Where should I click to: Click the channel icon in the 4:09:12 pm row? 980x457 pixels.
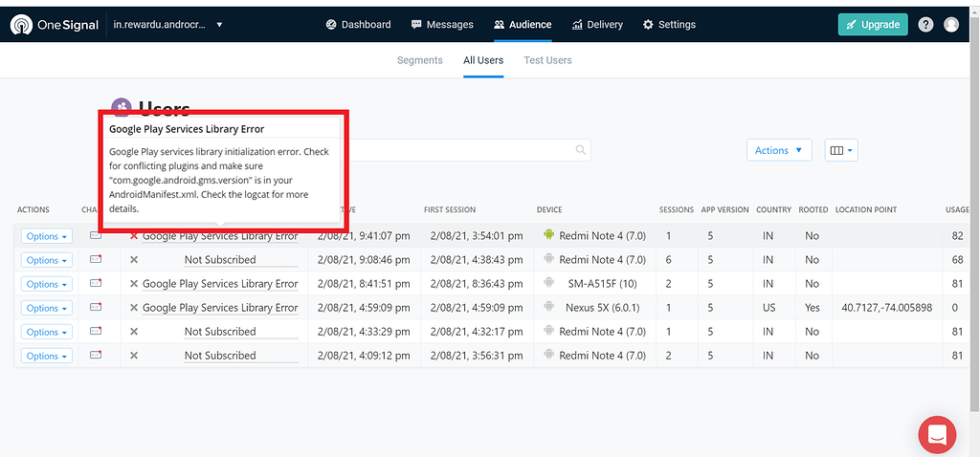click(x=96, y=355)
